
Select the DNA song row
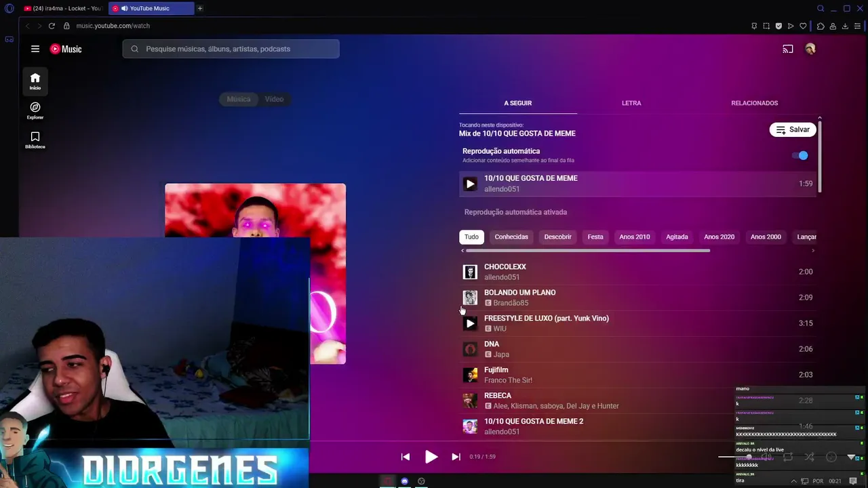click(x=637, y=349)
